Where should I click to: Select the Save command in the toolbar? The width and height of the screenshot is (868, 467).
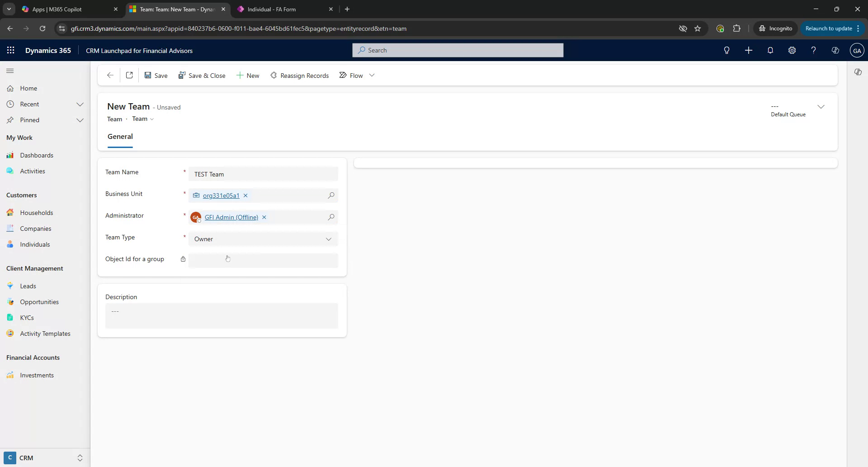pyautogui.click(x=156, y=75)
